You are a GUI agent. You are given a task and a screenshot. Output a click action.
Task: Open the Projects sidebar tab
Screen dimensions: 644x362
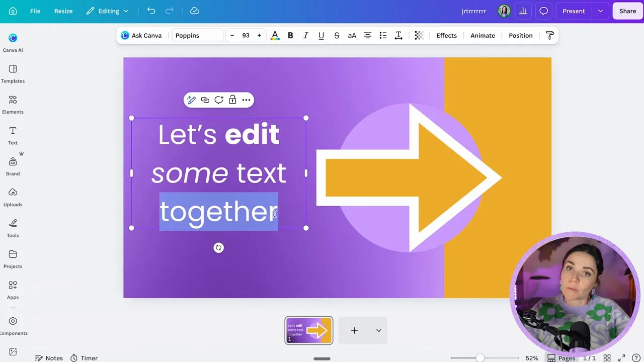(13, 259)
